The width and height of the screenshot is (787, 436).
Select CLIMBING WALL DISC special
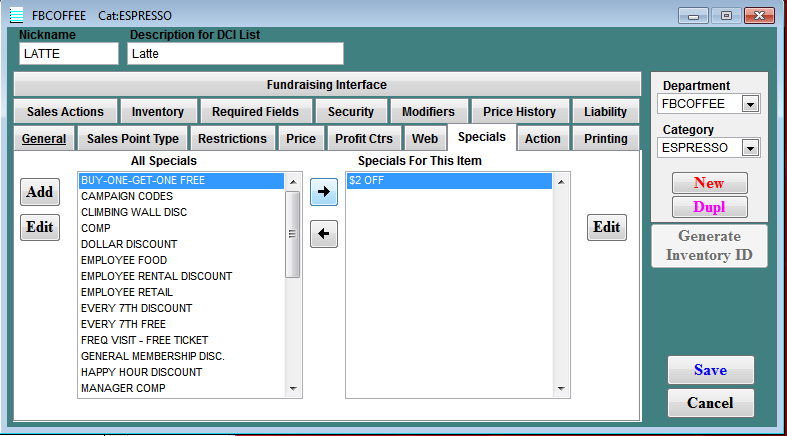click(181, 212)
